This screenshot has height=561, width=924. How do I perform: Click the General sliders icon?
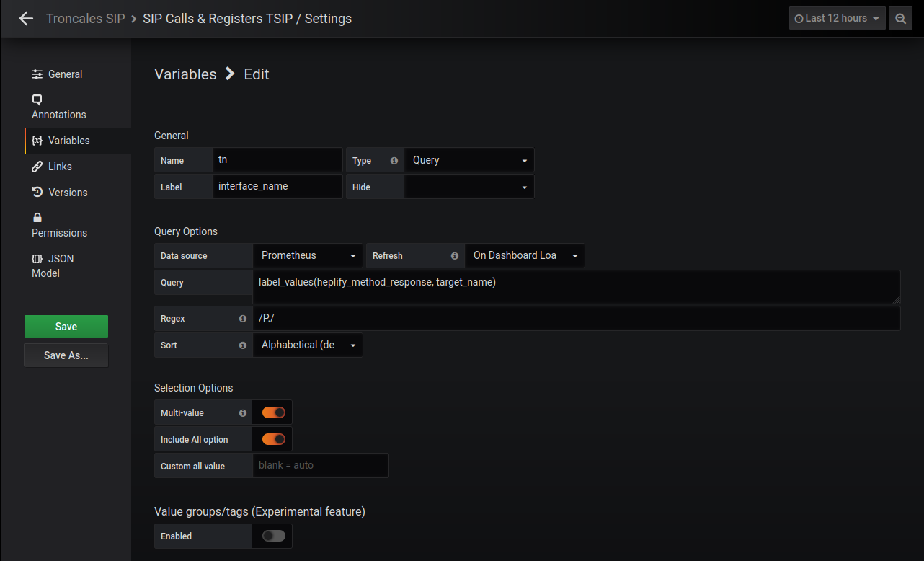pyautogui.click(x=37, y=74)
